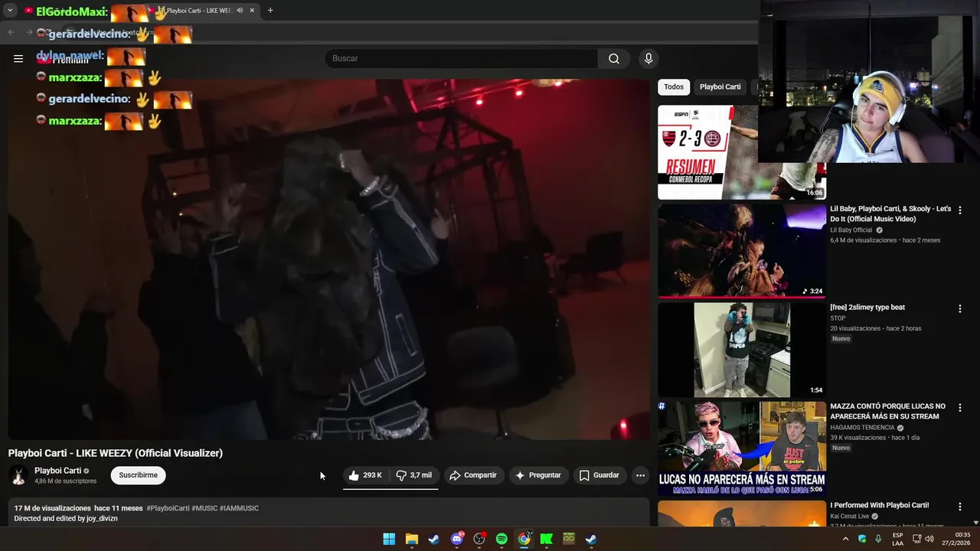The height and width of the screenshot is (551, 980).
Task: Open Windows Security tray icon
Action: coord(862,539)
